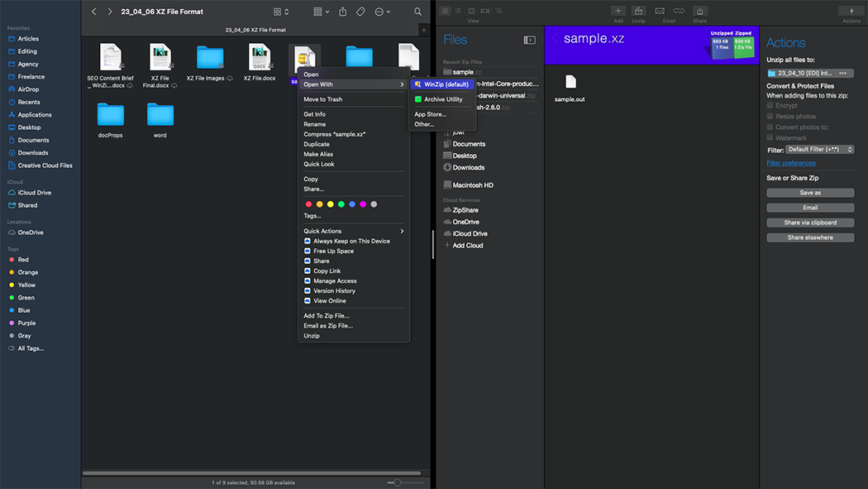Viewport: 868px width, 489px height.
Task: Click the Save as button
Action: point(810,193)
